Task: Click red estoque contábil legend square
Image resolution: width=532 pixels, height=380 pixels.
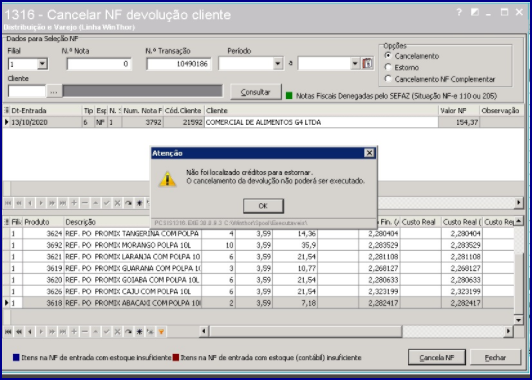Action: pyautogui.click(x=176, y=357)
